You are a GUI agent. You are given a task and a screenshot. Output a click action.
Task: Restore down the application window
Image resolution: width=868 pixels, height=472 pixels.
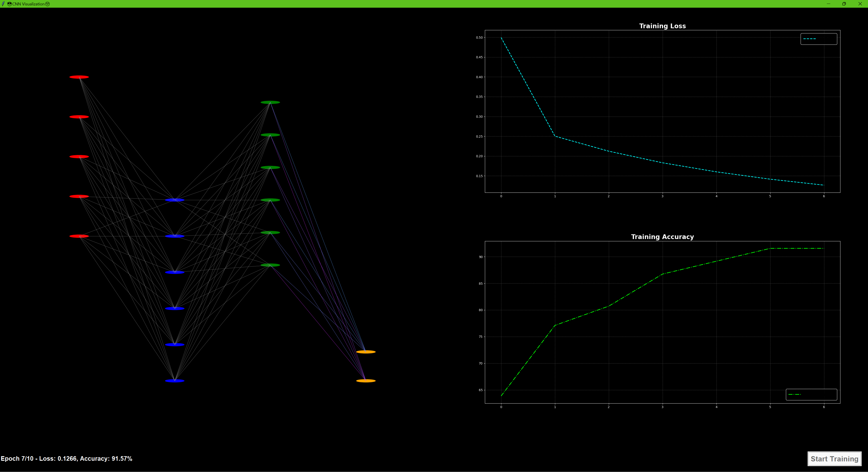pos(844,4)
